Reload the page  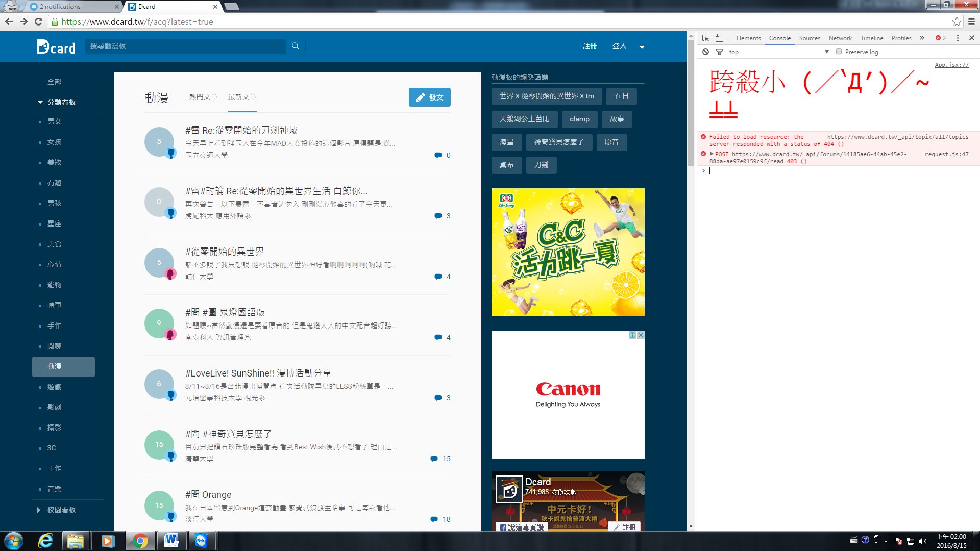coord(38,22)
